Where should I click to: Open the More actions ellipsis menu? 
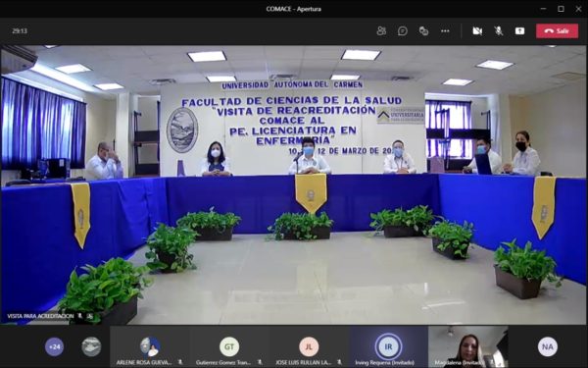[x=445, y=30]
